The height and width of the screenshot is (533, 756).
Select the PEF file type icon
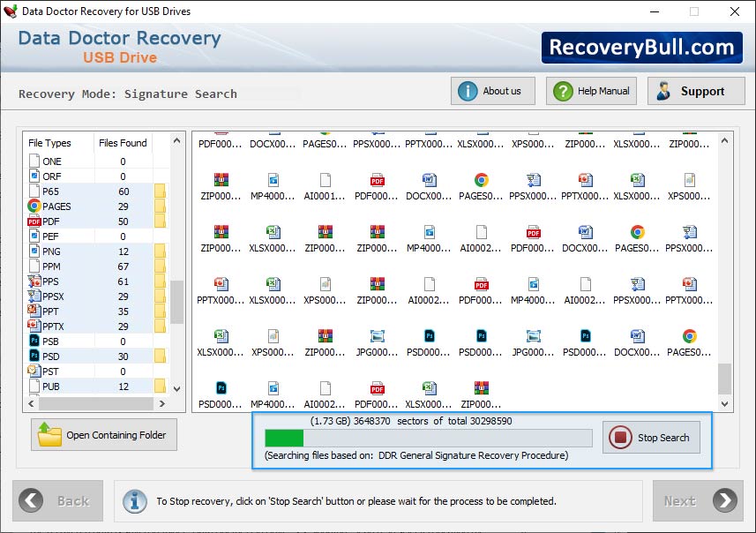tap(34, 236)
